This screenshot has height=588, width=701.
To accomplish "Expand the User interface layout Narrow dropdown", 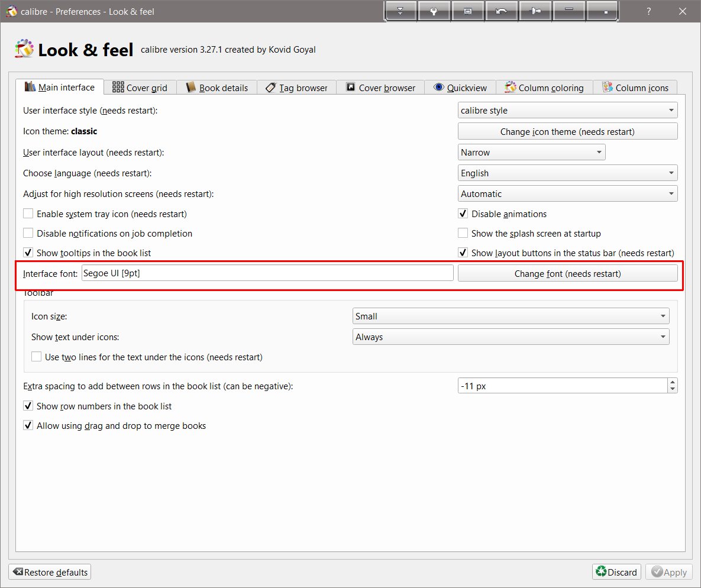I will pyautogui.click(x=532, y=153).
